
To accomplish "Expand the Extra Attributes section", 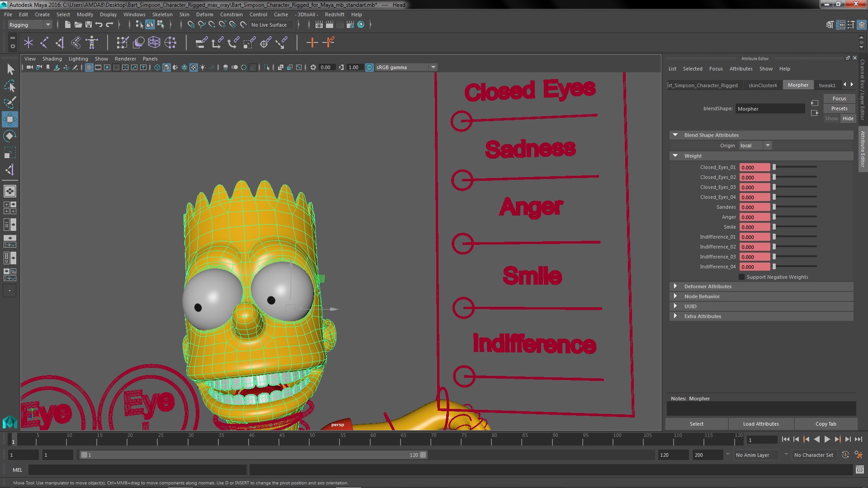I will pos(675,316).
